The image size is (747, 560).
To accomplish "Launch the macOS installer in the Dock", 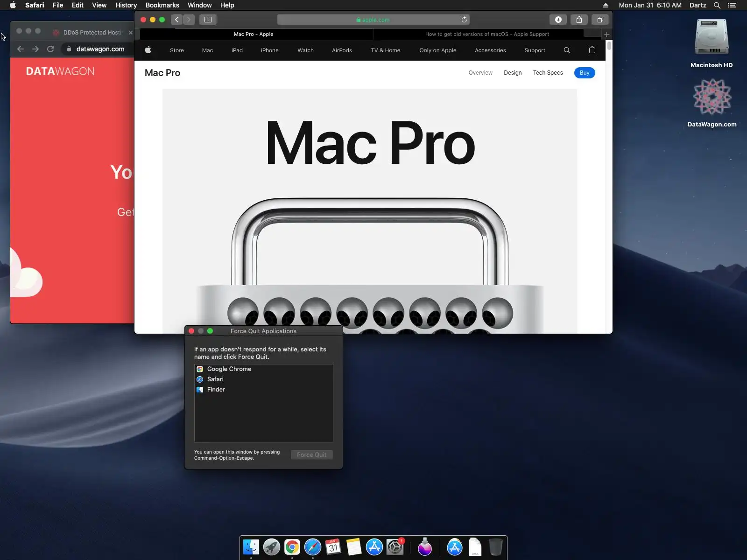I will (x=425, y=547).
